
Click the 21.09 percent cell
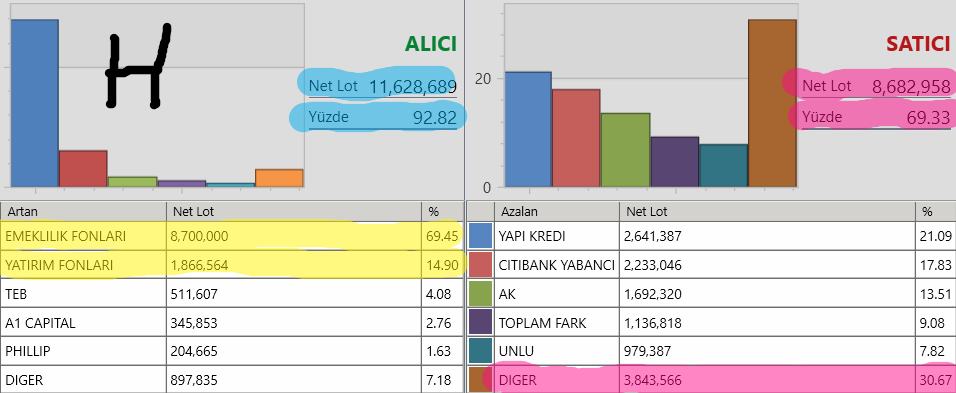coord(936,236)
